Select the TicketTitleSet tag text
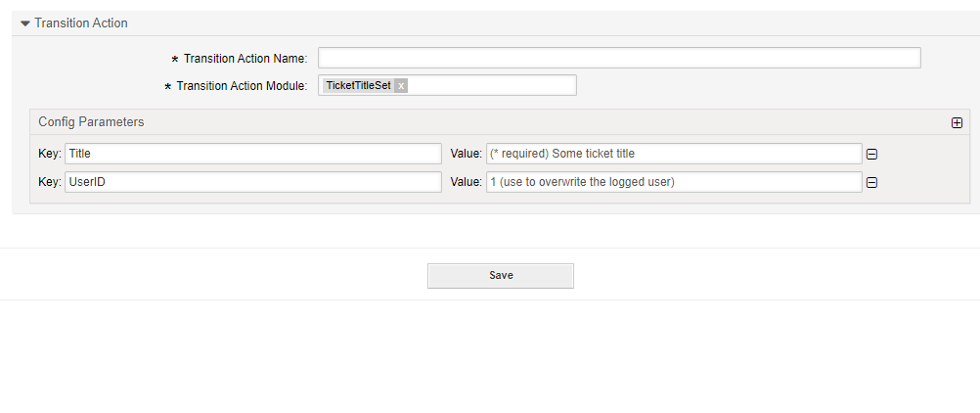Screen dimensions: 980x413 358,86
